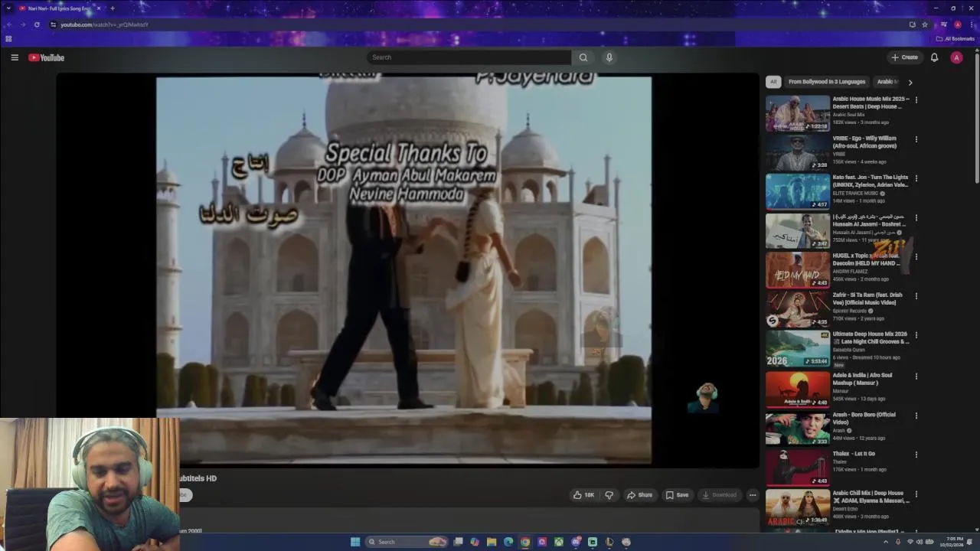
Task: Open options for Kato feat. Jon video
Action: (916, 178)
